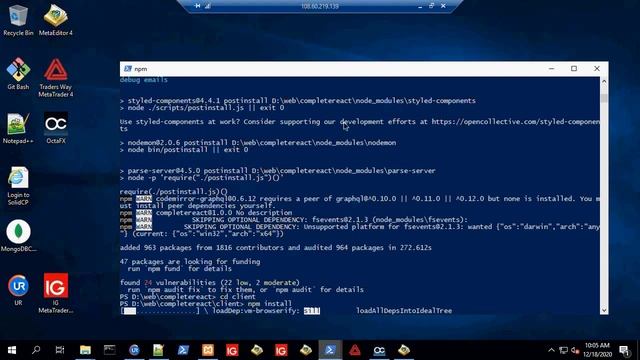Open the UR browser desktop icon
This screenshot has height=360, width=640.
18,290
